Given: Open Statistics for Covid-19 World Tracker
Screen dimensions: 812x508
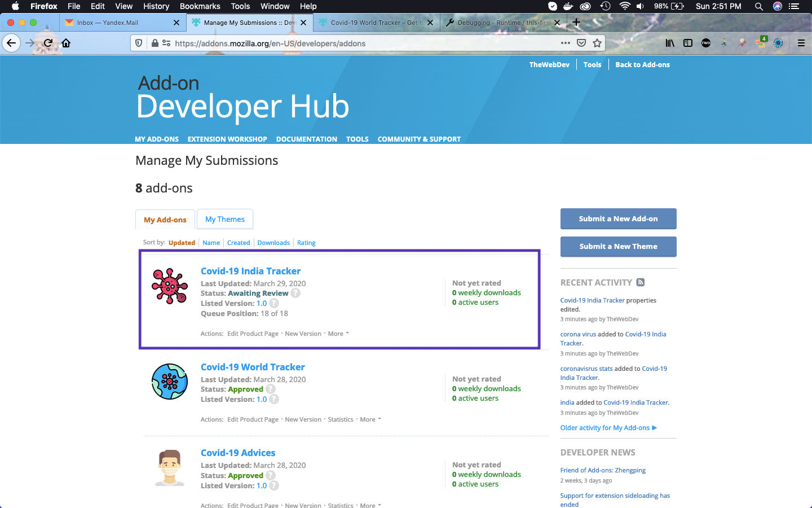Looking at the screenshot, I should (x=341, y=419).
